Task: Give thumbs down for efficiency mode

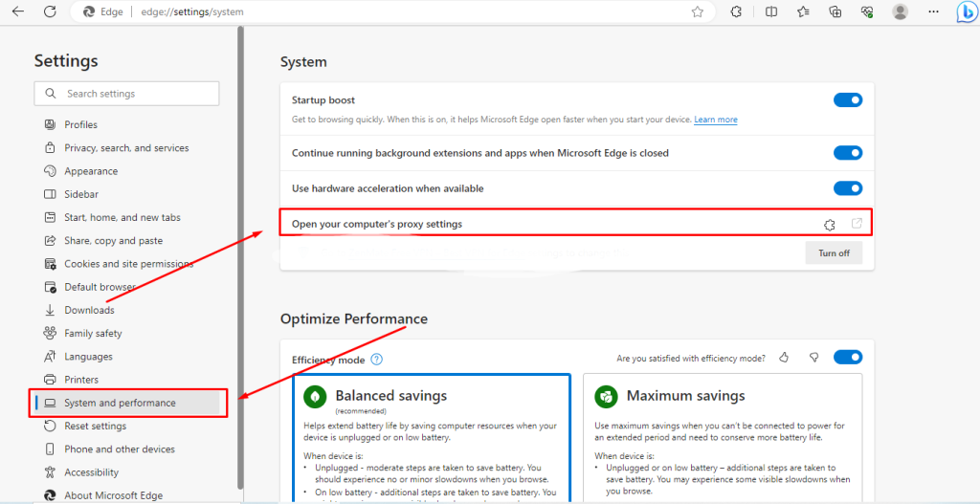Action: pos(813,358)
